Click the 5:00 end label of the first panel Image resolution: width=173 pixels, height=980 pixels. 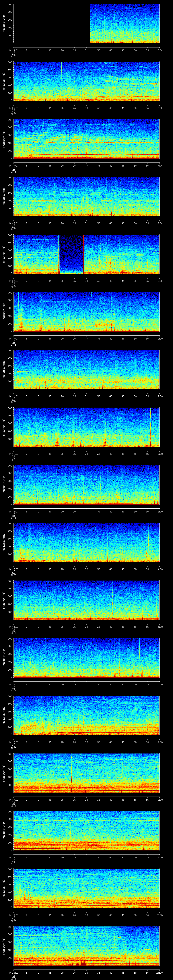tap(160, 50)
